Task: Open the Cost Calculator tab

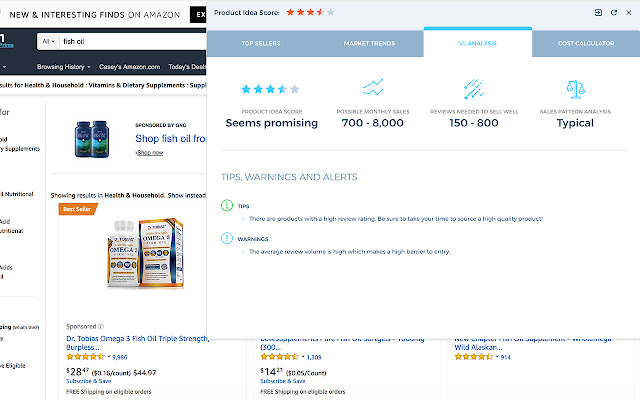Action: 585,44
